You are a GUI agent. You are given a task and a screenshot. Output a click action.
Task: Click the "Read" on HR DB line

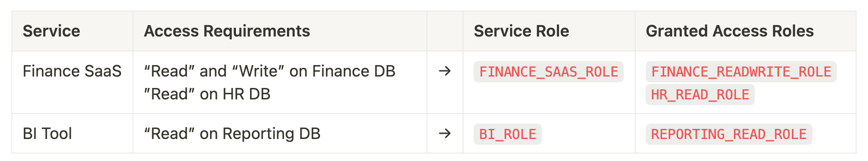pos(207,94)
